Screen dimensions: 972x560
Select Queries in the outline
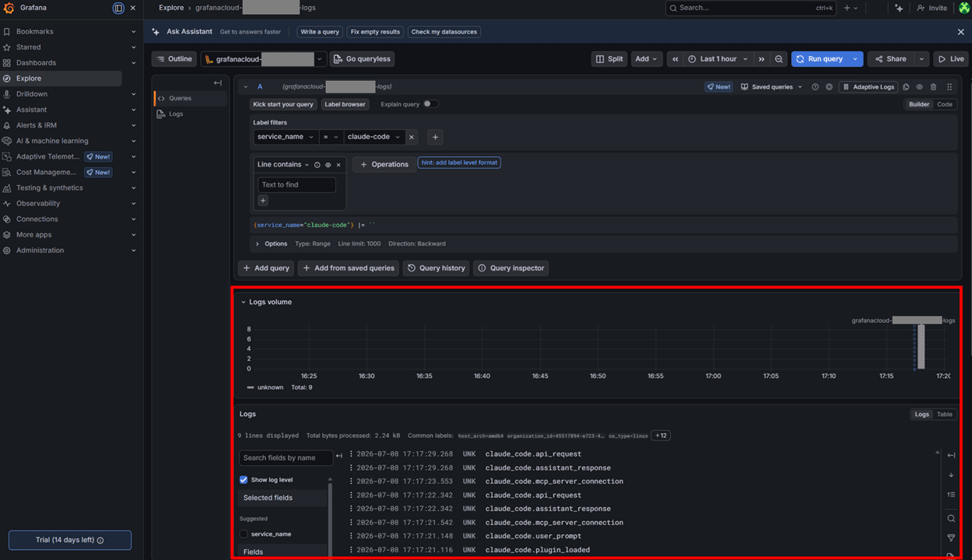[190, 98]
